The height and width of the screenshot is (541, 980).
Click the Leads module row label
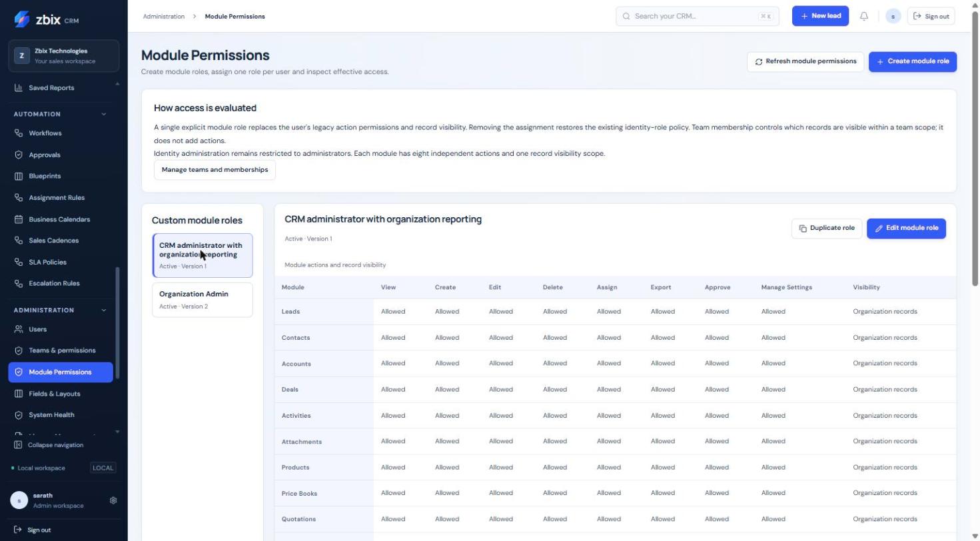point(290,312)
